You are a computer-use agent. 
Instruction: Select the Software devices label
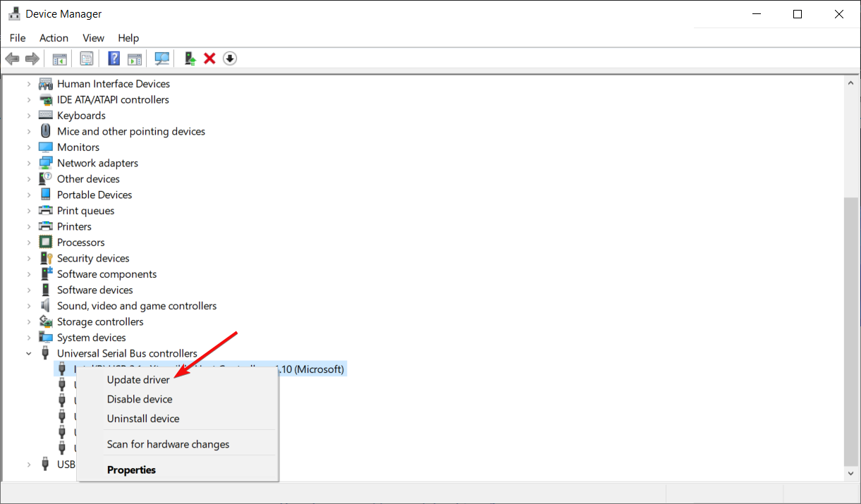point(95,290)
